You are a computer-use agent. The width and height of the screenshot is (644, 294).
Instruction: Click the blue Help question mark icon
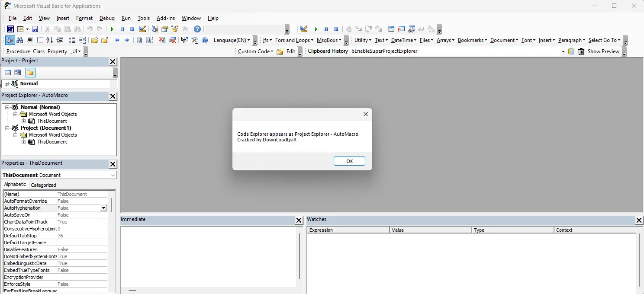pos(197,29)
